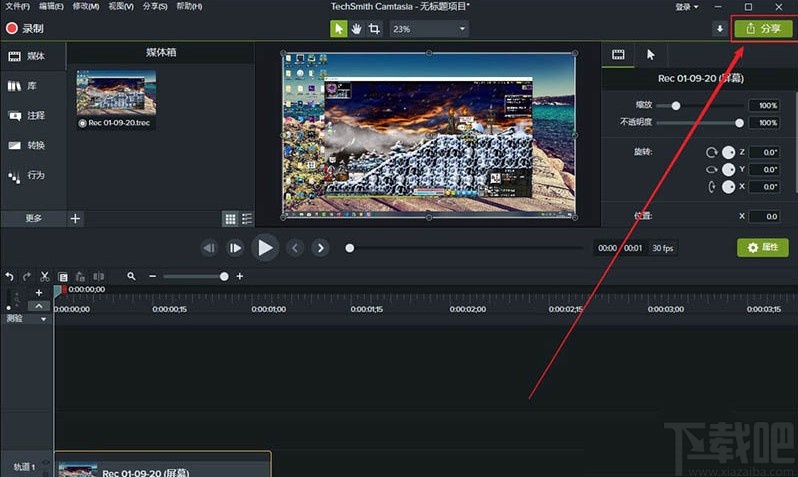The width and height of the screenshot is (798, 477).
Task: Select the Rec 01-09-20.trec media thumbnail
Action: coord(116,99)
